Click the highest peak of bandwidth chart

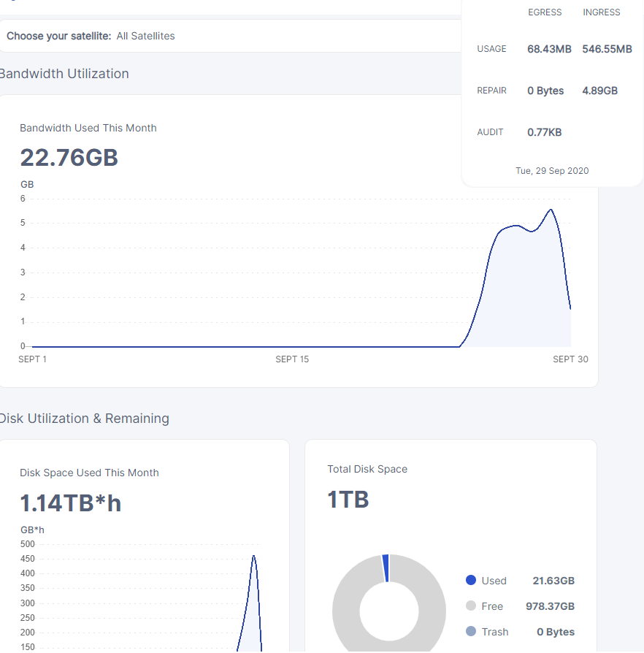pos(551,210)
